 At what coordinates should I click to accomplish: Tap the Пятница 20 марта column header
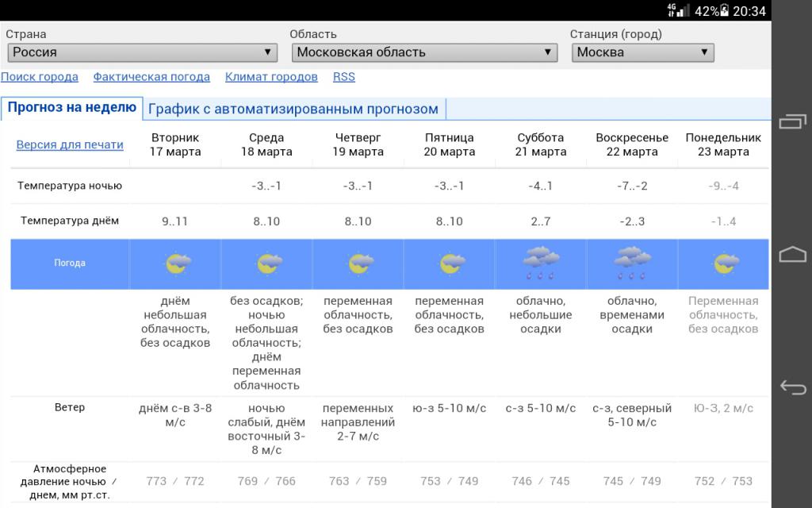[x=449, y=144]
